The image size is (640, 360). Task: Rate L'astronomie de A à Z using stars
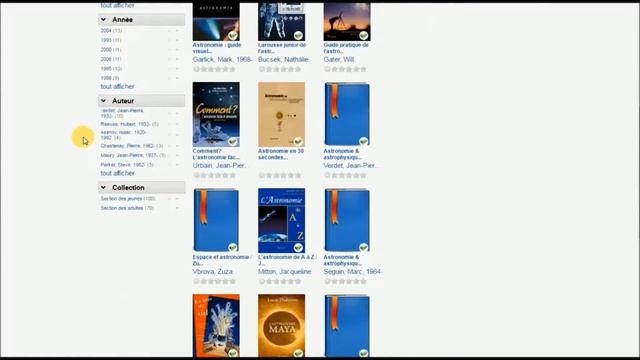[280, 282]
